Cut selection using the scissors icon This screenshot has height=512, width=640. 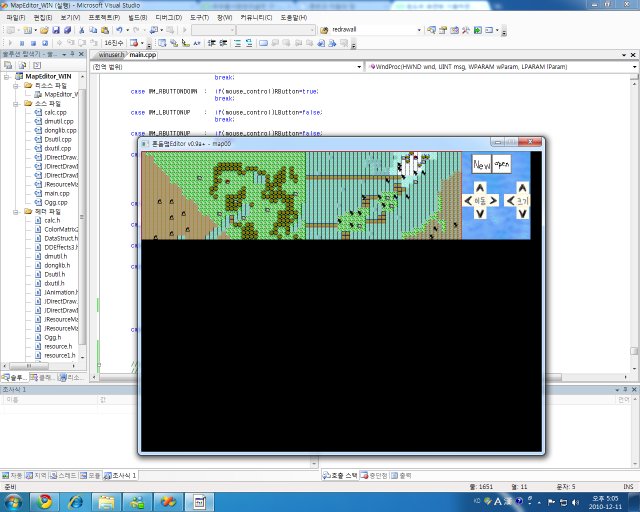tap(82, 30)
